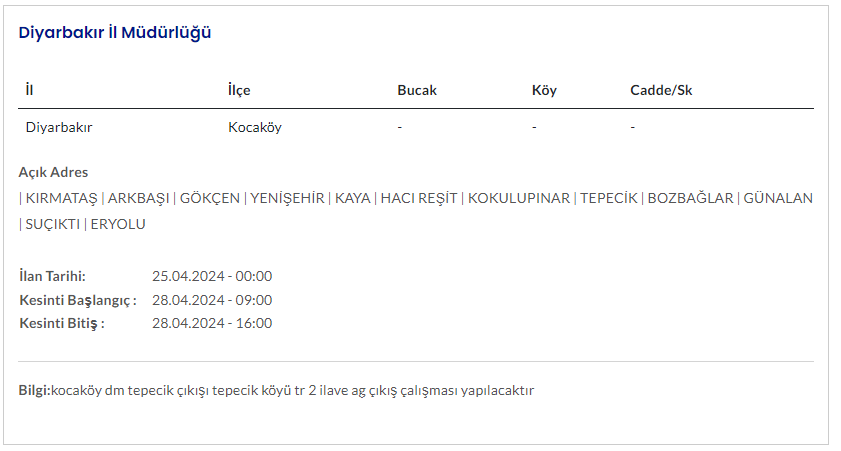Viewport: 841px width, 451px height.
Task: Click the HACI REŞİT neighborhood name
Action: (x=420, y=198)
